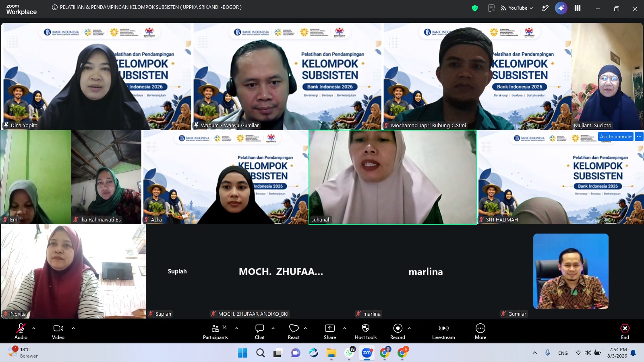Click Ask to unmute on SITI HALIMAH's tile

[616, 137]
